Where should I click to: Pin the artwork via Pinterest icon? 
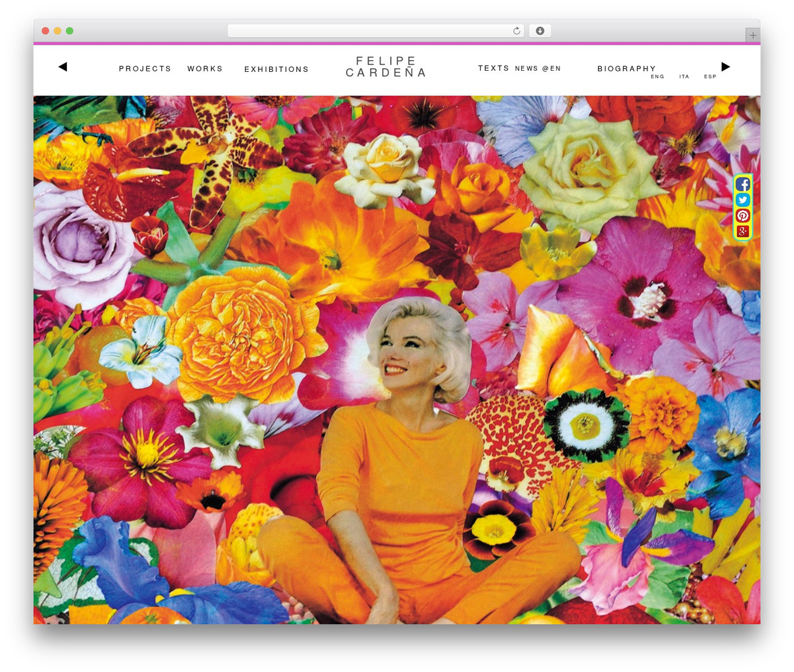pos(743,216)
